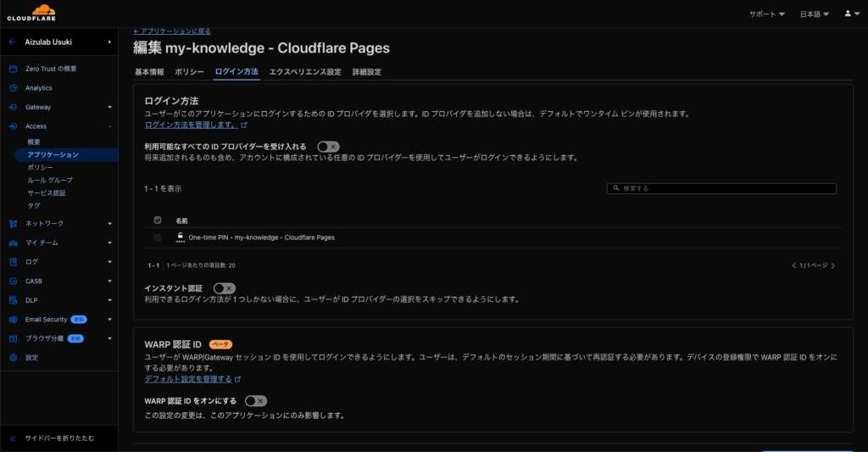868x452 pixels.
Task: Check the One-time PIN row checkbox
Action: [x=158, y=237]
